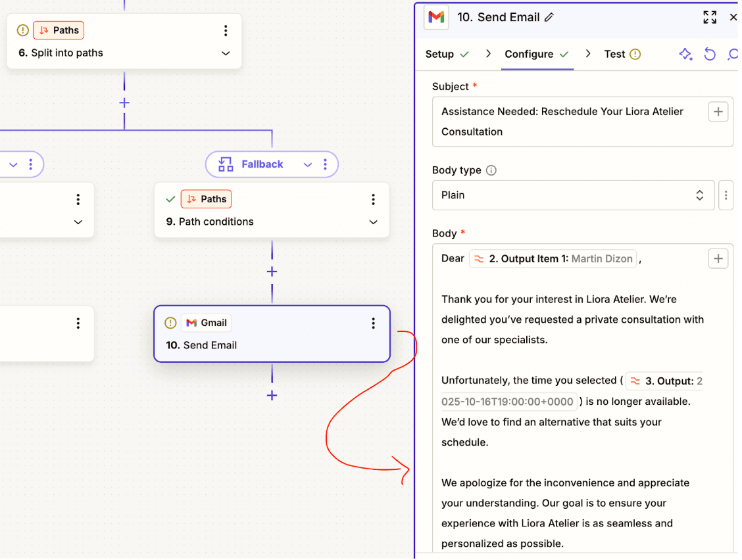Click the plus below Send Email to add step
The width and height of the screenshot is (742, 560).
272,395
